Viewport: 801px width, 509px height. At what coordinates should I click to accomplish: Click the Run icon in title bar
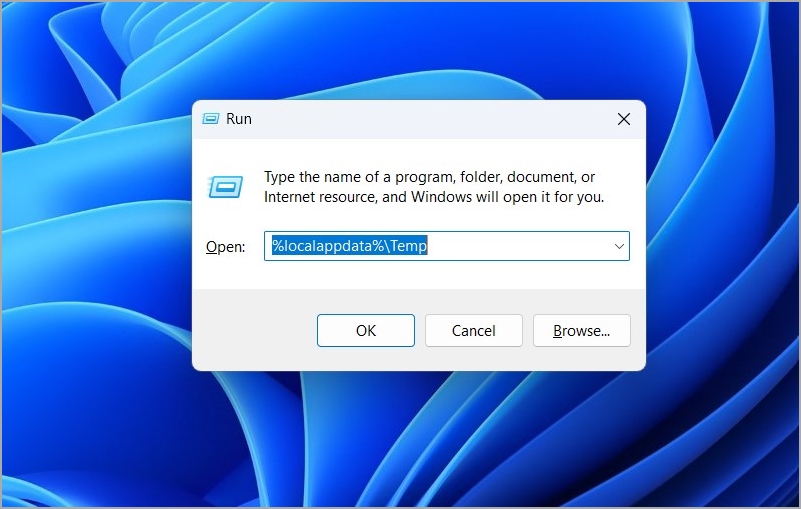click(210, 119)
